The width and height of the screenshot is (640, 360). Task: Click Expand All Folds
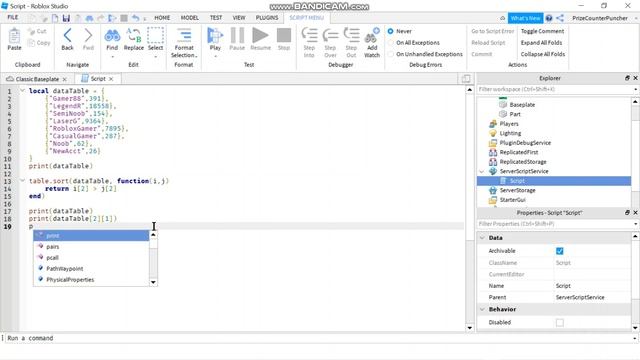pos(541,42)
